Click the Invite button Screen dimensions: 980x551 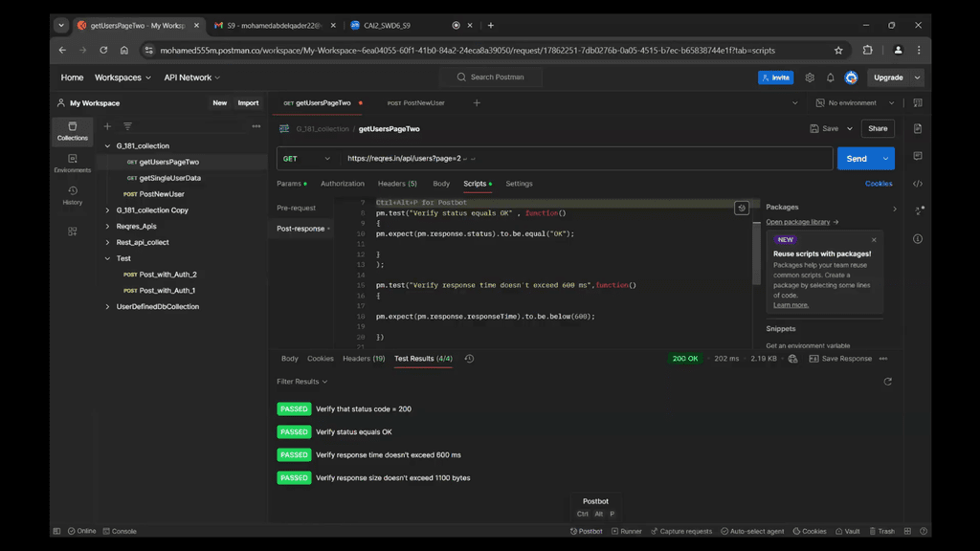coord(775,77)
